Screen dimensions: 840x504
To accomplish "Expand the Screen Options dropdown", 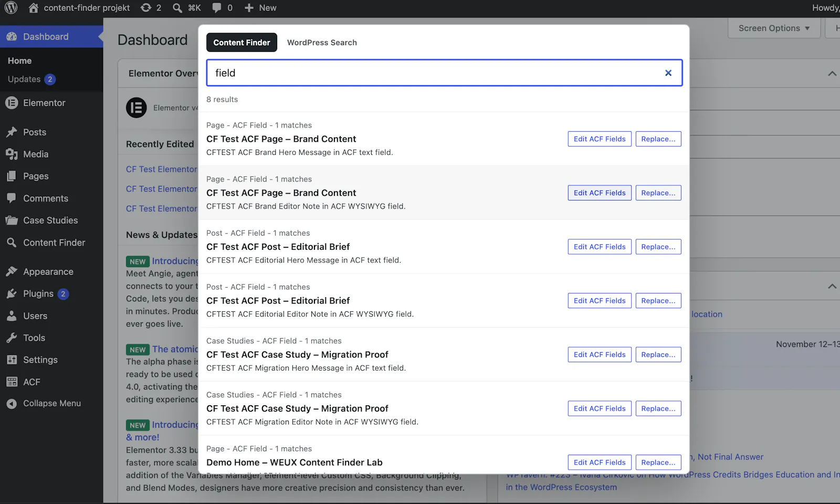I will point(774,28).
